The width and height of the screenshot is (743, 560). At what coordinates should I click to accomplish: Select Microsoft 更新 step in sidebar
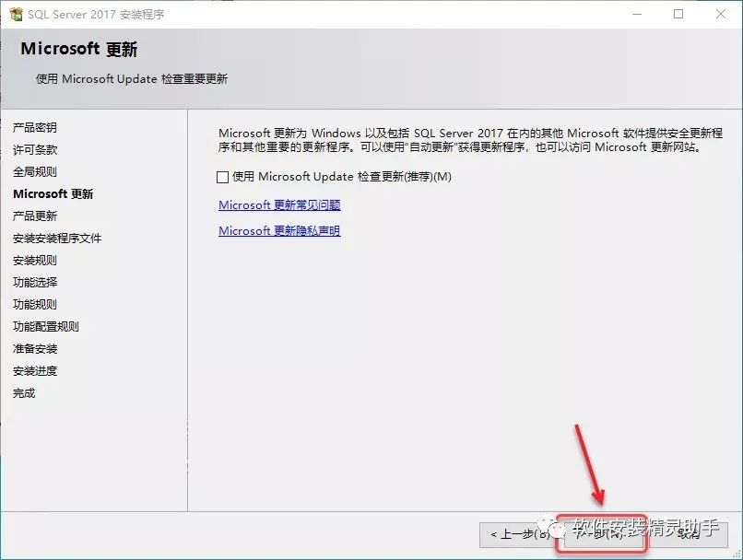(x=53, y=193)
